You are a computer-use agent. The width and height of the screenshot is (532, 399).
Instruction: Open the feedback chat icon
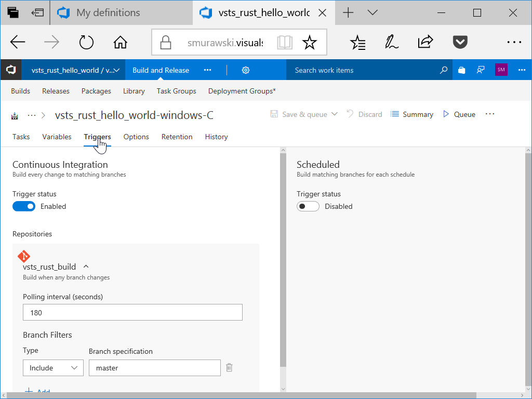click(x=481, y=70)
